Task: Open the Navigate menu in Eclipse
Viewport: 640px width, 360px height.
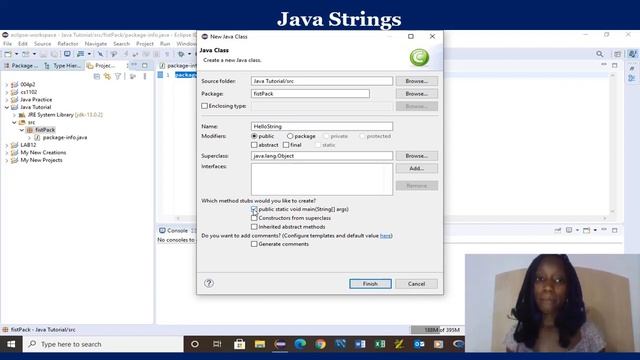Action: (x=96, y=44)
